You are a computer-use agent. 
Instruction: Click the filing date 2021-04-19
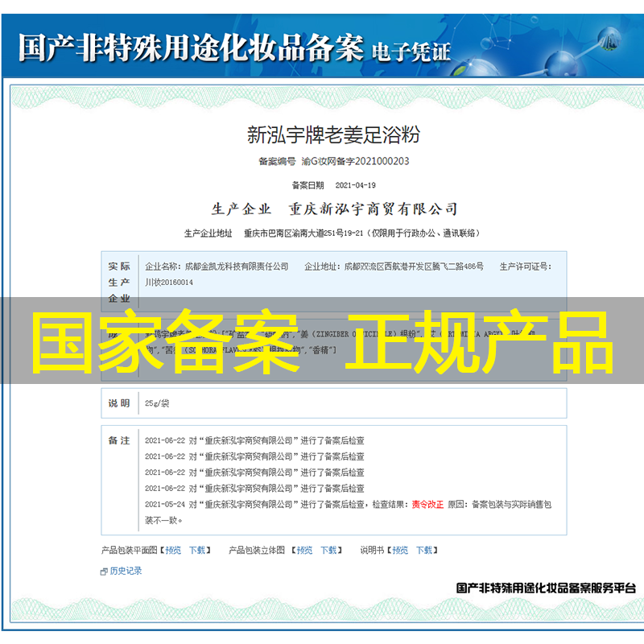pyautogui.click(x=355, y=185)
